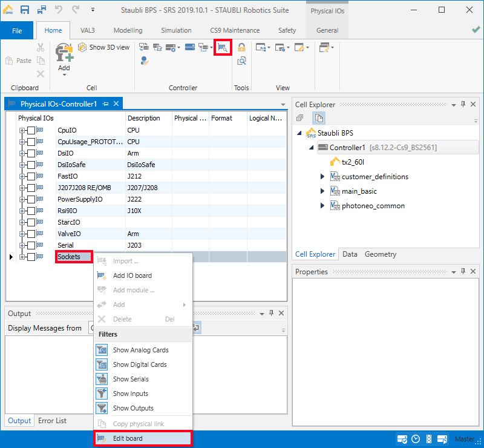Collapse the Staubli BPS root node
The image size is (484, 448).
299,133
